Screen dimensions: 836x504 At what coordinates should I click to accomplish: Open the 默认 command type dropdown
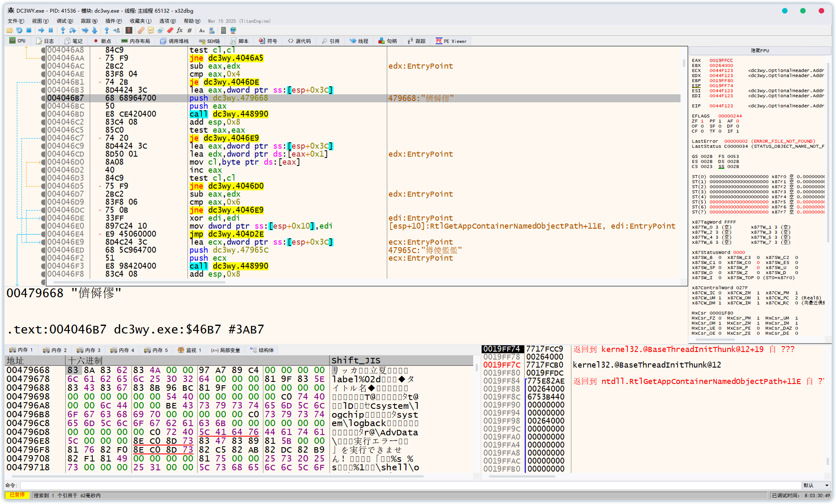816,485
